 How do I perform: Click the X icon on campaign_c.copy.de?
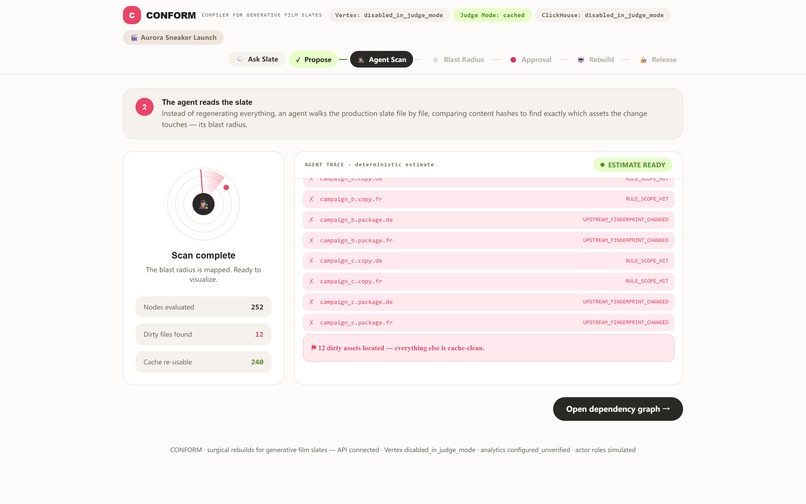click(x=311, y=261)
